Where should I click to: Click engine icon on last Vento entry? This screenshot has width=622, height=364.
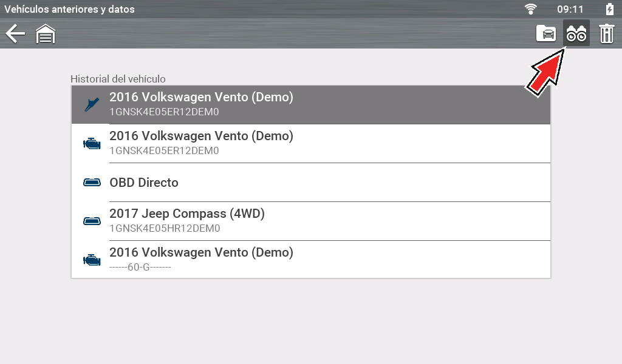tap(92, 260)
